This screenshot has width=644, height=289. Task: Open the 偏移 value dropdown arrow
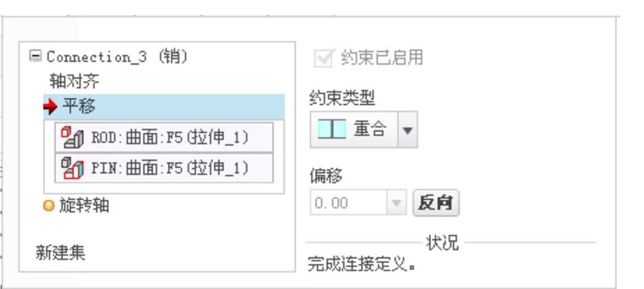pyautogui.click(x=396, y=202)
